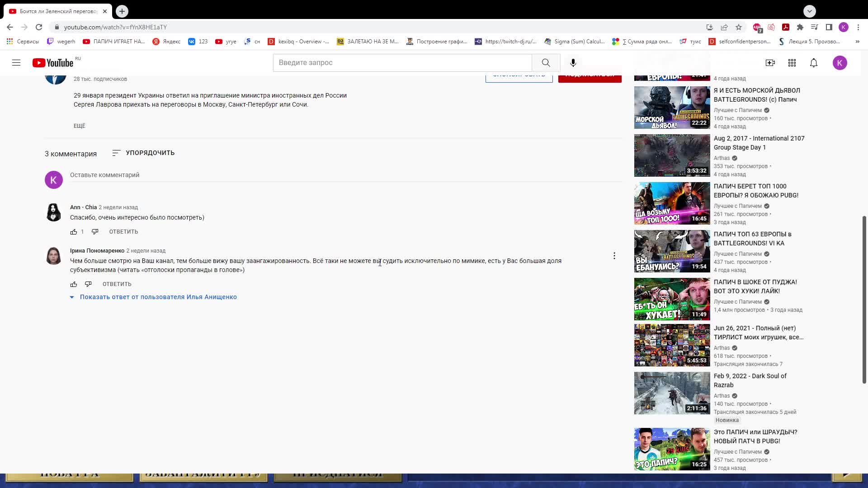Dislike the Ann - Chia comment
Image resolution: width=868 pixels, height=488 pixels.
(x=95, y=232)
